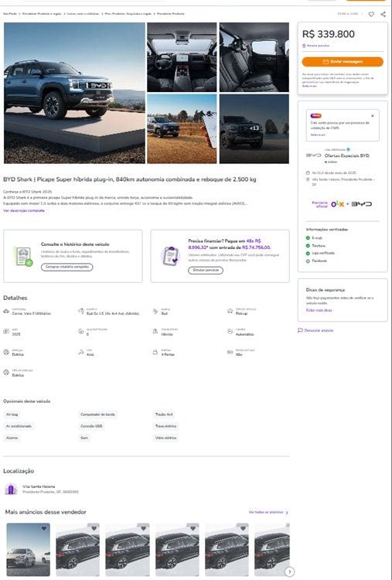Click the R$ 339.800 price text
This screenshot has width=392, height=580.
[329, 34]
